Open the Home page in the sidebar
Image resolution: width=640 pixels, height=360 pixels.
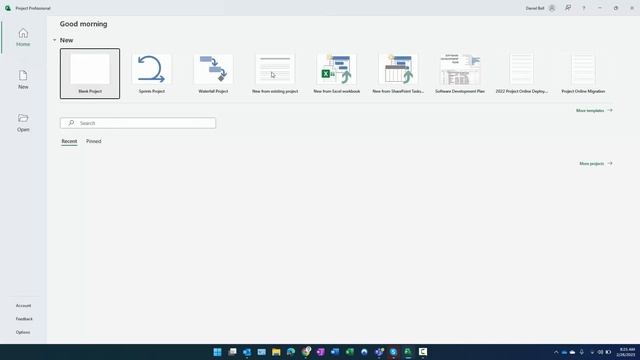click(x=23, y=37)
